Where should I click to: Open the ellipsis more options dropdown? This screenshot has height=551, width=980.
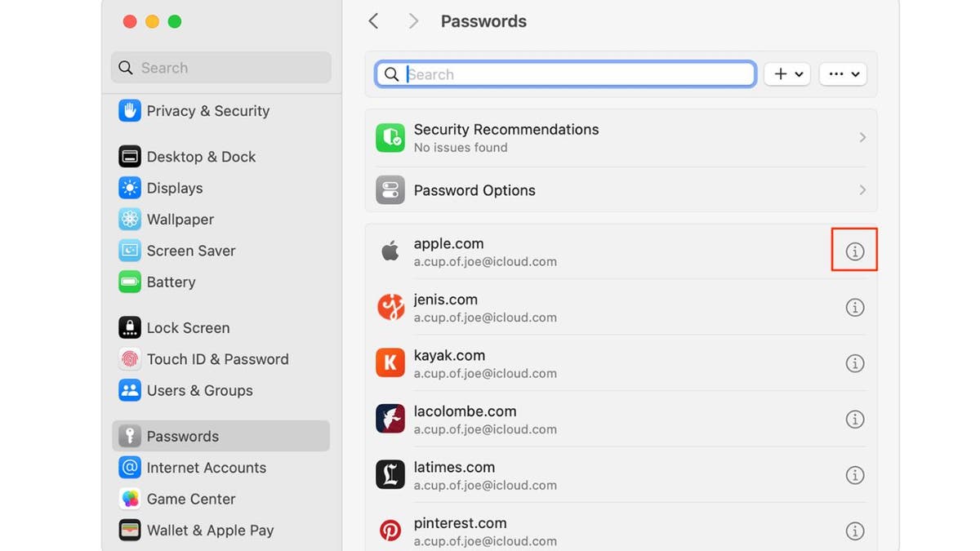(x=843, y=74)
